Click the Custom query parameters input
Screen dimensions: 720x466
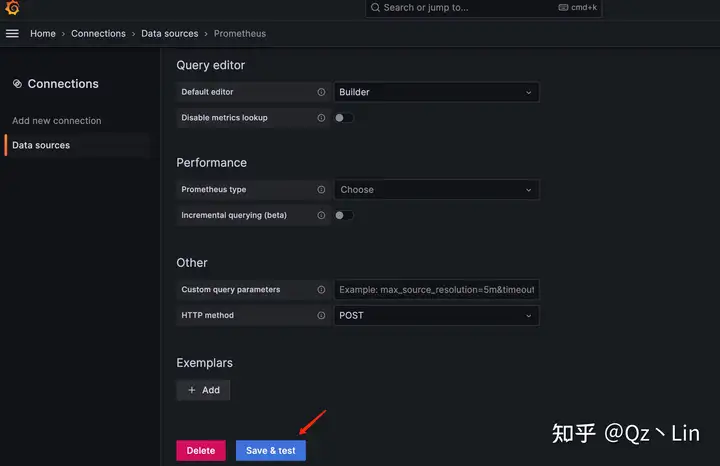pos(436,290)
